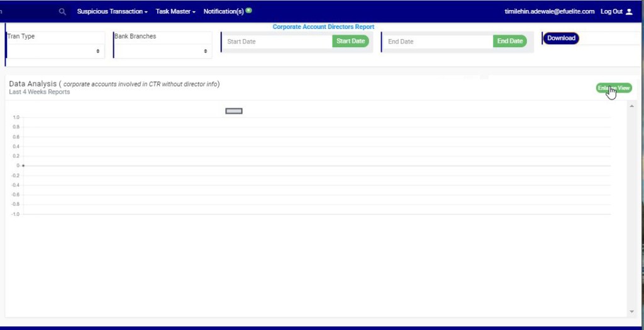Click the Download button
644x330 pixels.
coord(561,38)
